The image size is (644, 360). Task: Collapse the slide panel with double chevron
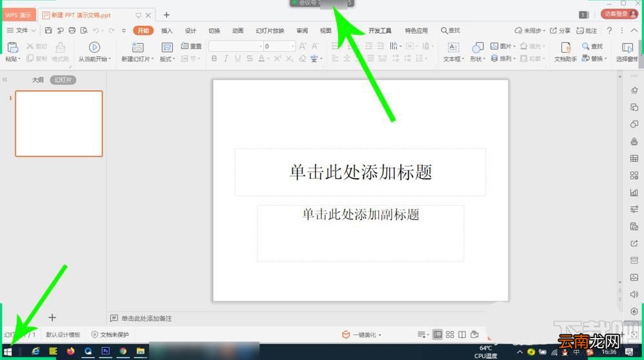pos(5,79)
